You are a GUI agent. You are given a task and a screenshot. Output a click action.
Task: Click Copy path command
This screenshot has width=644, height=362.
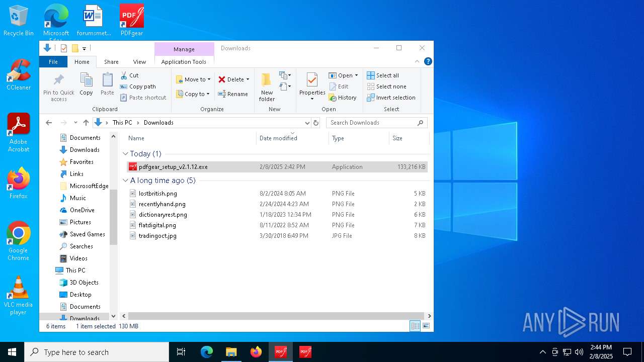pos(138,86)
